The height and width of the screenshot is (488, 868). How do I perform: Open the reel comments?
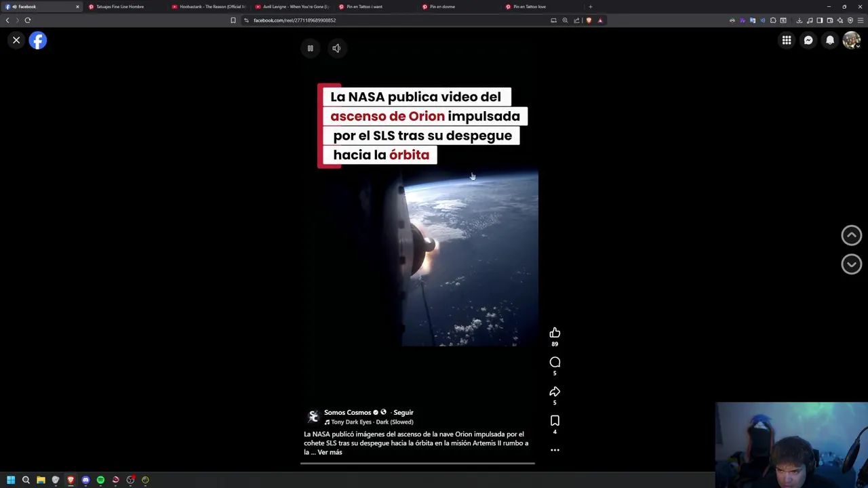(x=555, y=362)
